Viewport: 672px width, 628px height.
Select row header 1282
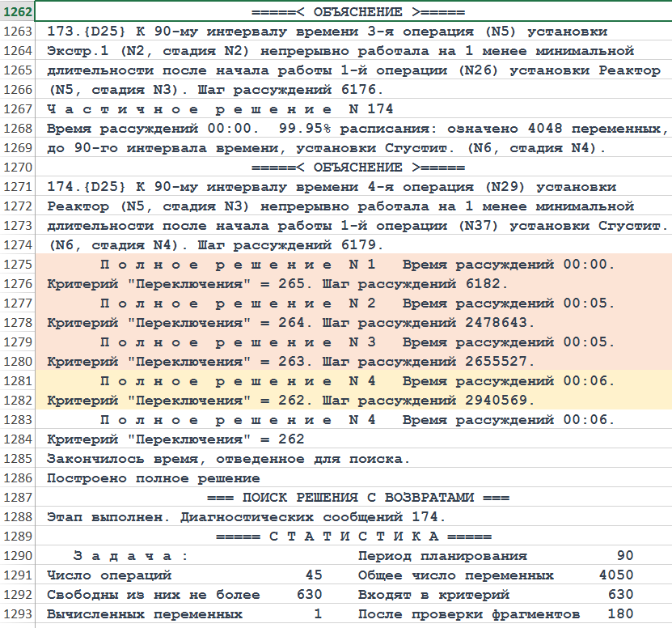[18, 401]
